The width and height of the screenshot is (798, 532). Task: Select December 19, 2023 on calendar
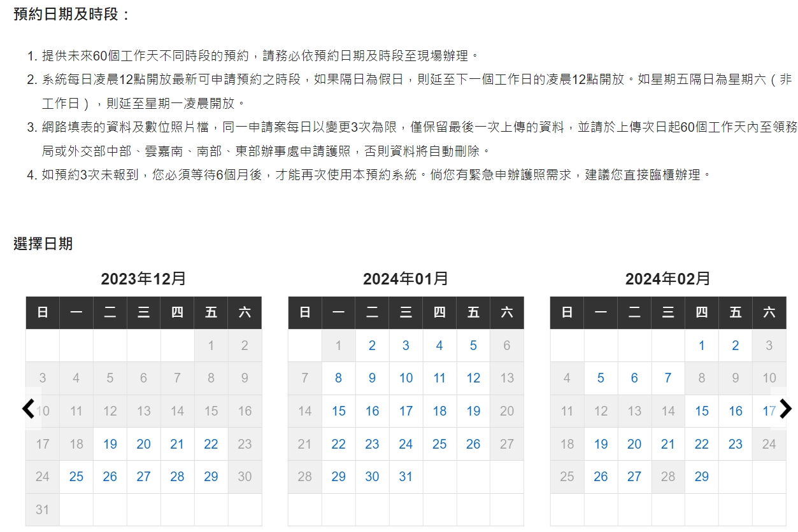[110, 444]
